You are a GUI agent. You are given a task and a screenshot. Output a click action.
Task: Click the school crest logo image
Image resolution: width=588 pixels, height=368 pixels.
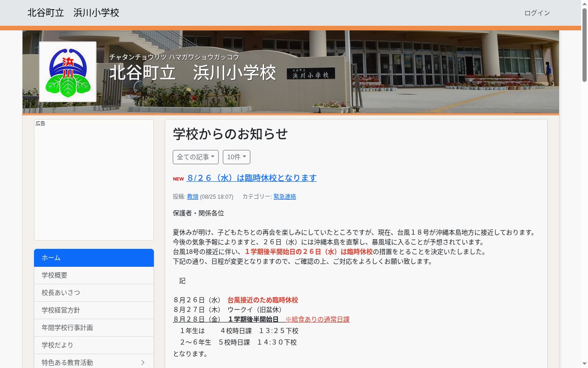point(68,72)
